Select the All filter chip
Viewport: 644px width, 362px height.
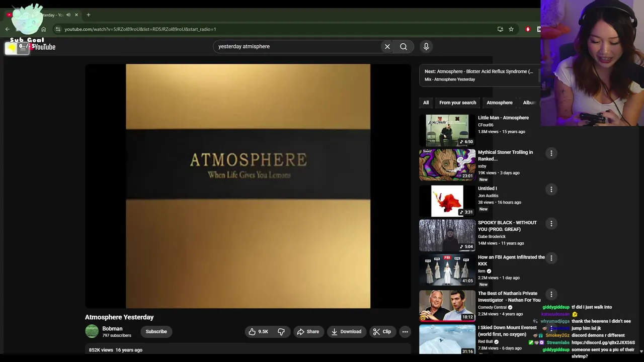click(x=426, y=103)
